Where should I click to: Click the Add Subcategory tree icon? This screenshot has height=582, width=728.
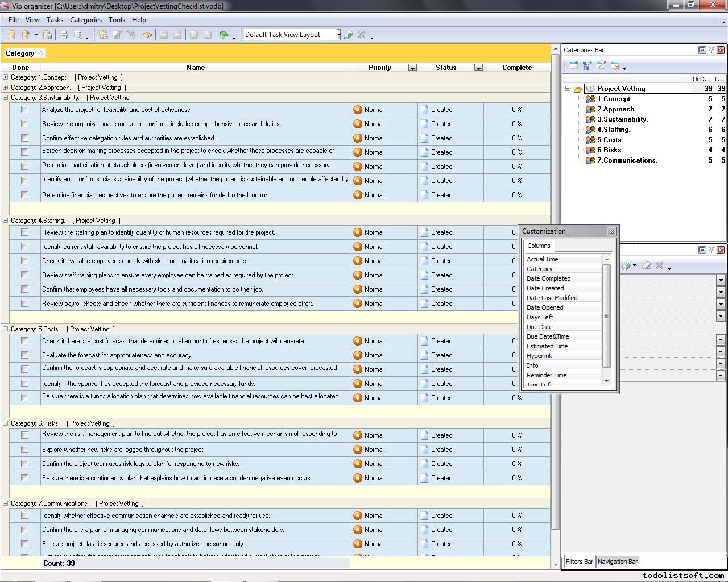tap(588, 66)
